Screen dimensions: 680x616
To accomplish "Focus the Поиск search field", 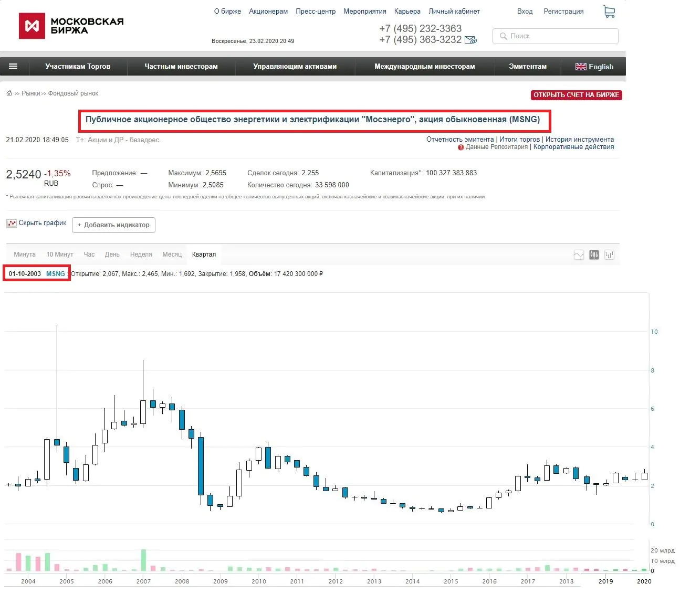I will click(x=556, y=36).
